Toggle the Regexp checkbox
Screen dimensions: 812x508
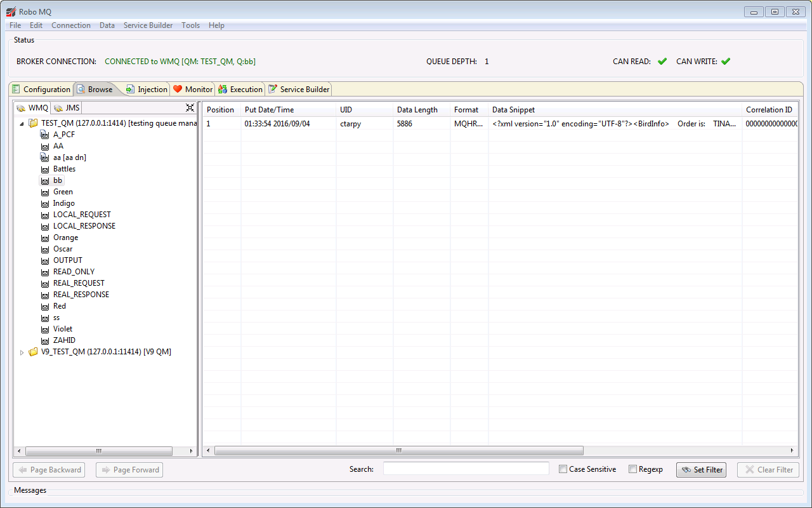[632, 469]
